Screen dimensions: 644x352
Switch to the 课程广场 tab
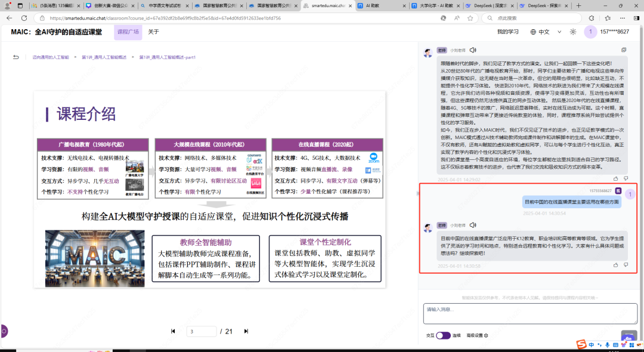(x=128, y=32)
